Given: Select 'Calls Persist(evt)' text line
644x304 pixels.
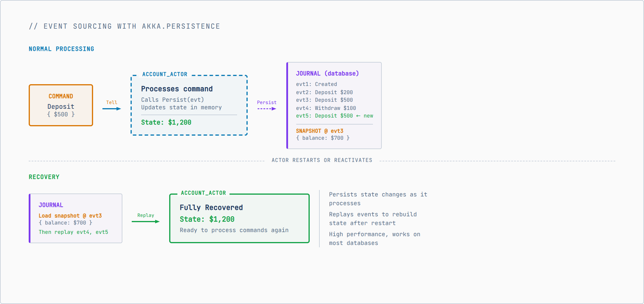Looking at the screenshot, I should click(x=172, y=100).
